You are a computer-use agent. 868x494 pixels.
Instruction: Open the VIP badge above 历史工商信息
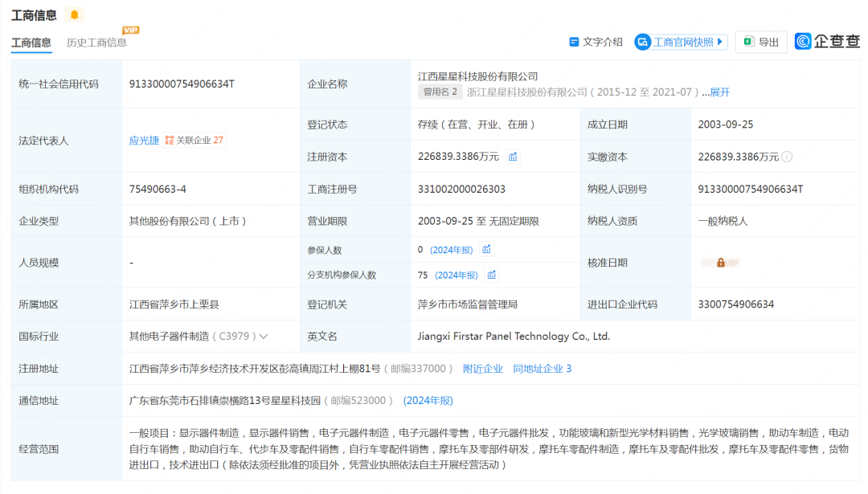coord(131,30)
